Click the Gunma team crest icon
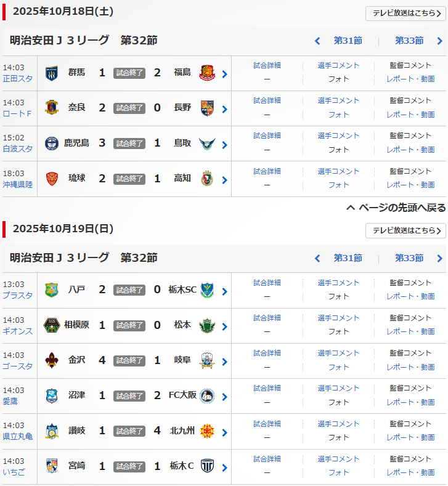Screen dimensions: 448x486 pyautogui.click(x=51, y=73)
